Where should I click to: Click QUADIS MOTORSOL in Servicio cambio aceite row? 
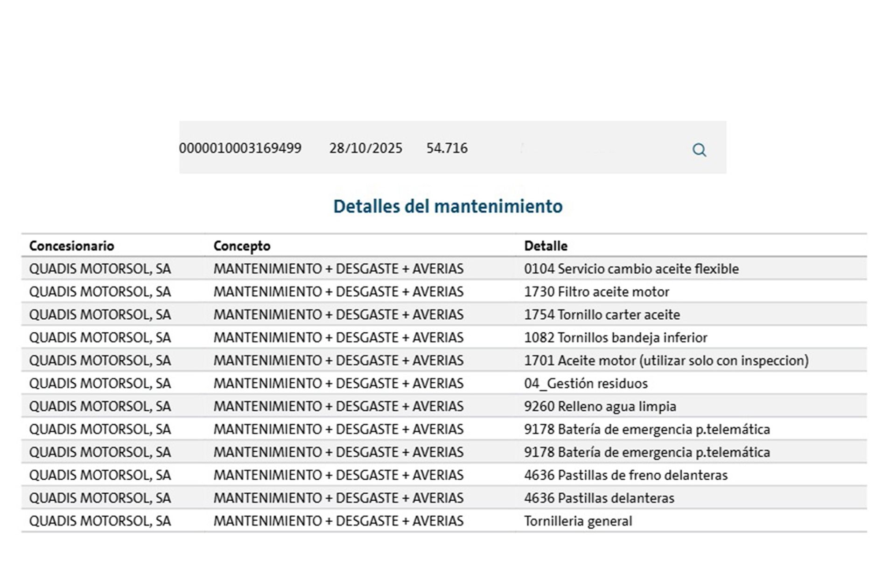click(100, 269)
